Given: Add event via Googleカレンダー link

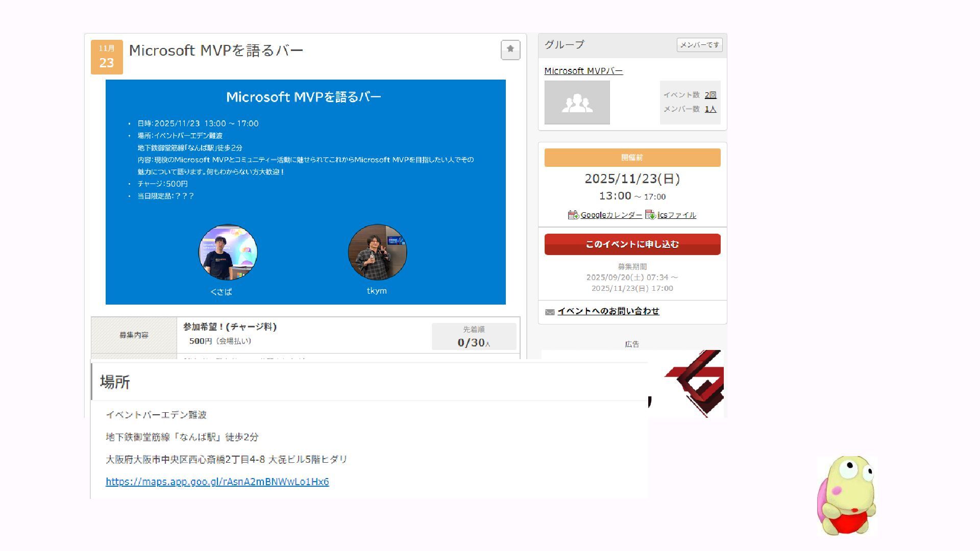Looking at the screenshot, I should coord(611,215).
